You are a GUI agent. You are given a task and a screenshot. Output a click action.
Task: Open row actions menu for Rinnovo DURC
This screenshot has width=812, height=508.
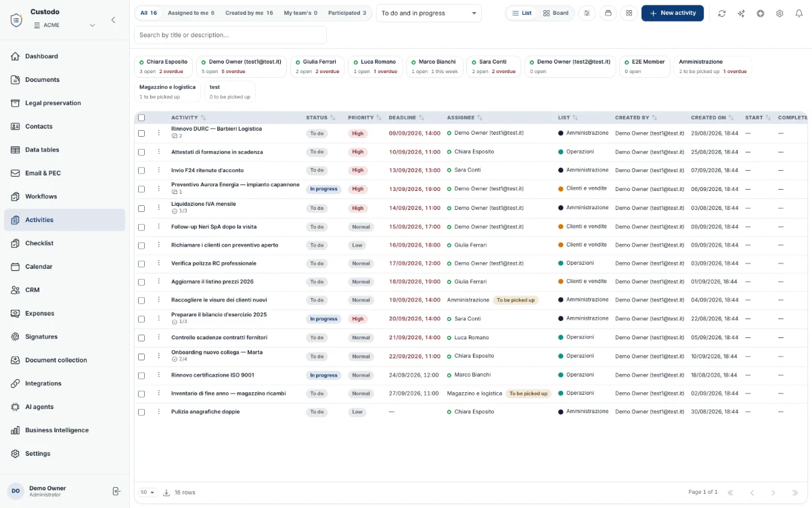159,133
